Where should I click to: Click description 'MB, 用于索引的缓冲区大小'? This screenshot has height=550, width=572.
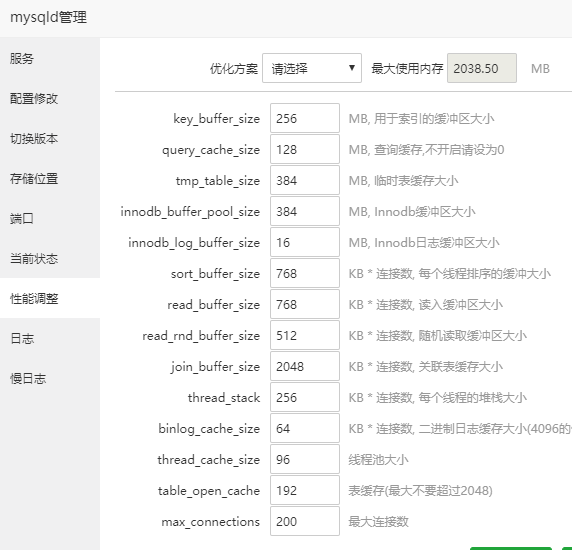[421, 119]
